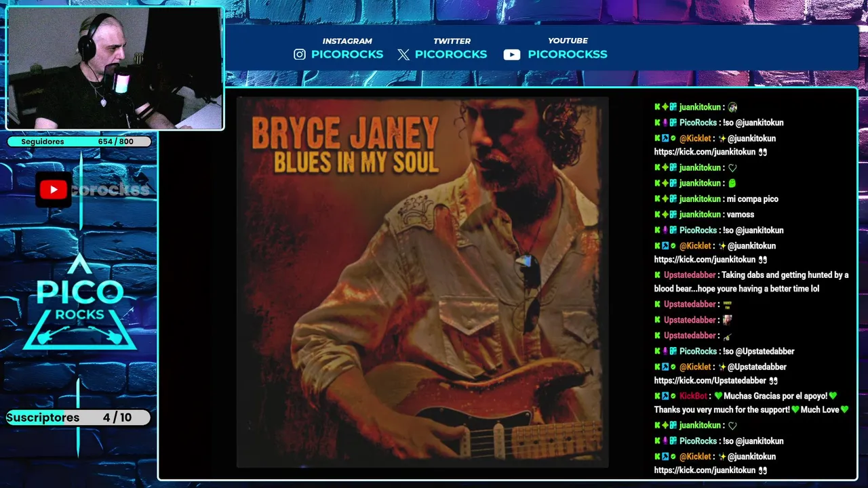
Task: Click the YouTube icon beside PICOROCKSS
Action: [x=512, y=55]
